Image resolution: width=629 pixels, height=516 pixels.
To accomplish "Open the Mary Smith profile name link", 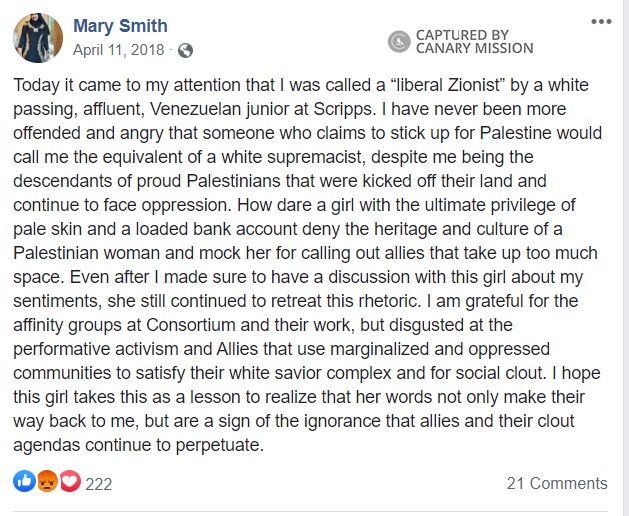I will pos(121,27).
